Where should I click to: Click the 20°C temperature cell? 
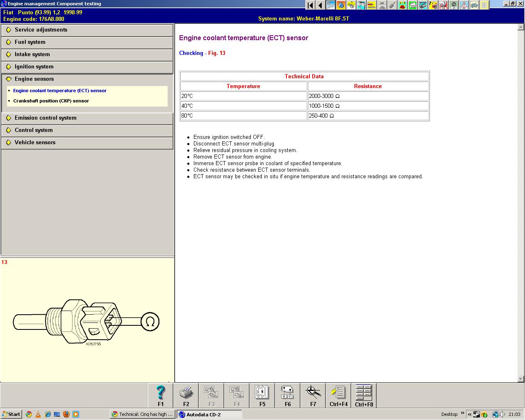click(x=243, y=96)
